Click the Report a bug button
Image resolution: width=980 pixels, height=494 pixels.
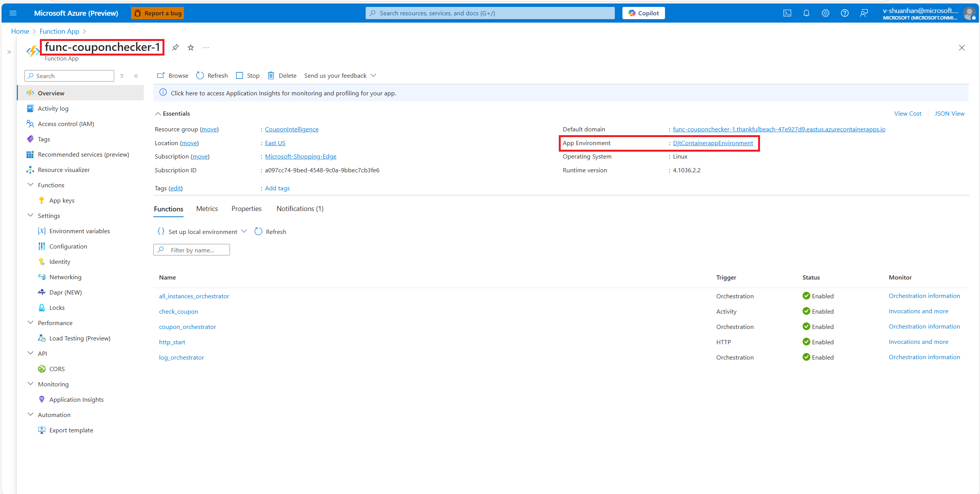pos(158,13)
